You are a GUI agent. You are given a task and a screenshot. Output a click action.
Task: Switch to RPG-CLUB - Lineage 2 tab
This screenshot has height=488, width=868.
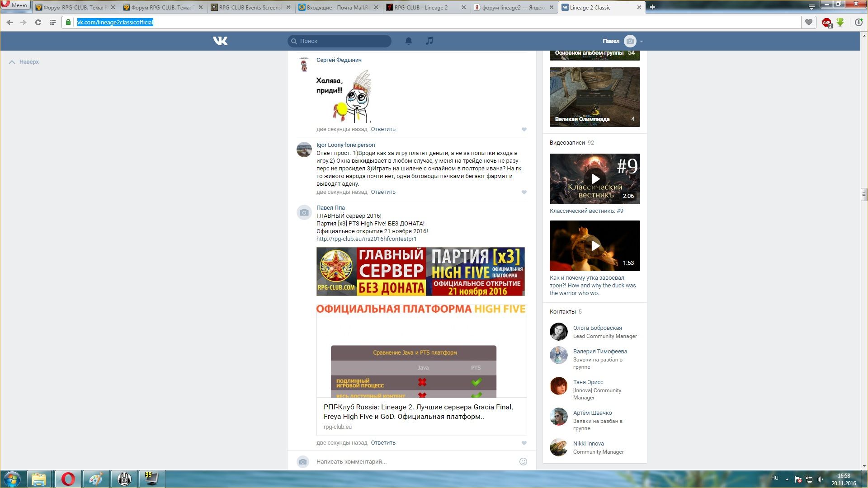tap(421, 8)
